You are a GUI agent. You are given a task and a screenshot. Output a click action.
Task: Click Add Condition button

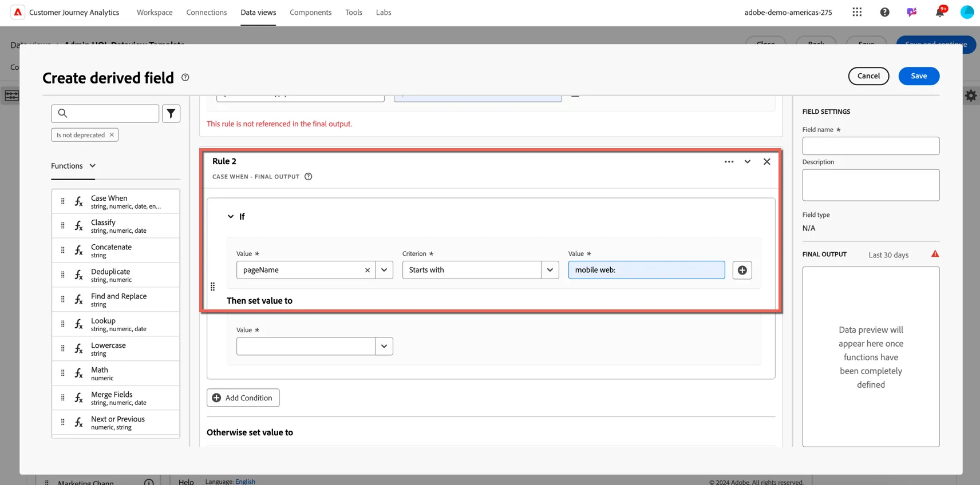(x=243, y=398)
